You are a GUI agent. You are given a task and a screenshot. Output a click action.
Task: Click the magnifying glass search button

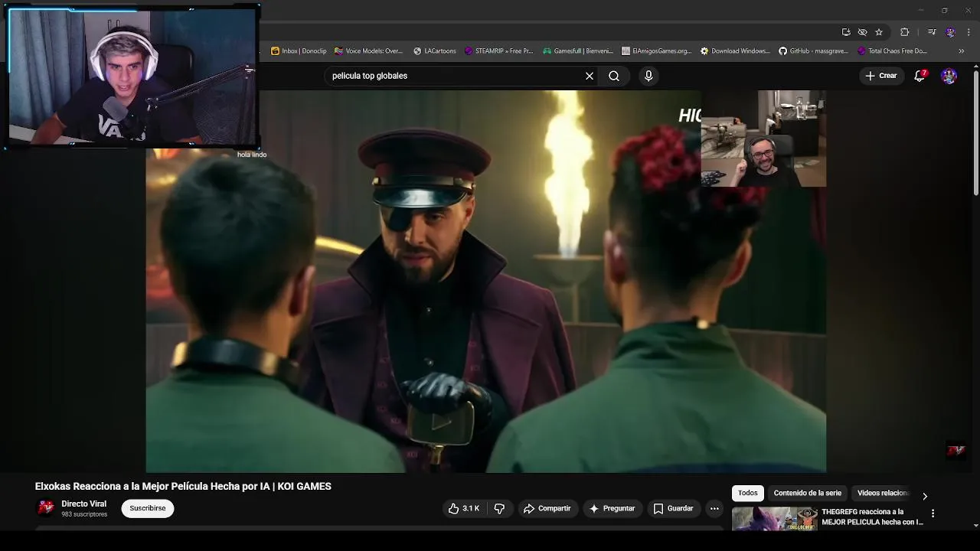614,76
